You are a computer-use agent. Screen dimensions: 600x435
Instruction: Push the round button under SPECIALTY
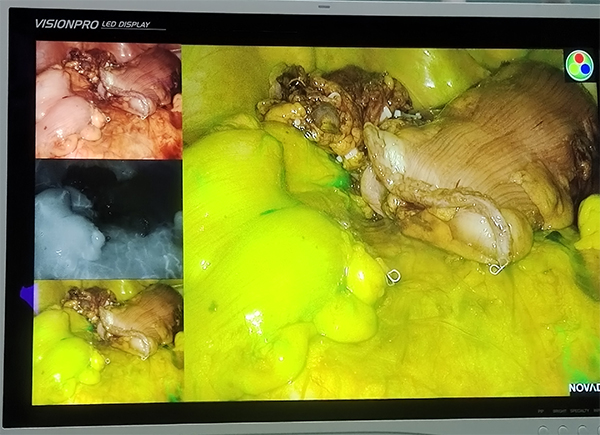click(582, 430)
